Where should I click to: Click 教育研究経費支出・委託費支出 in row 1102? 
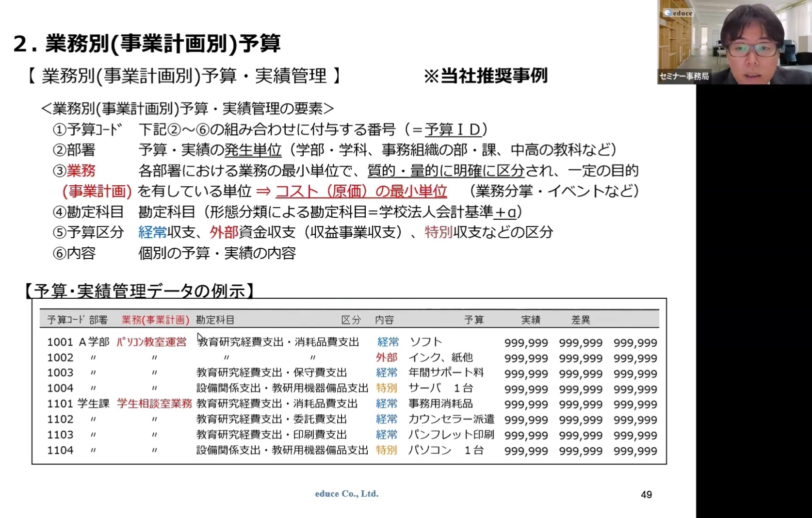pyautogui.click(x=272, y=419)
